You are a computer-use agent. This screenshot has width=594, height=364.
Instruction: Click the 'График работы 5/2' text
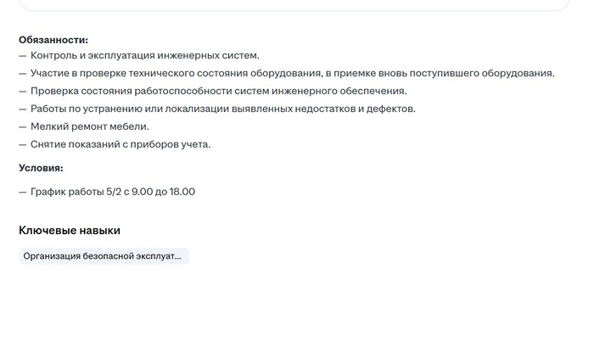[76, 192]
